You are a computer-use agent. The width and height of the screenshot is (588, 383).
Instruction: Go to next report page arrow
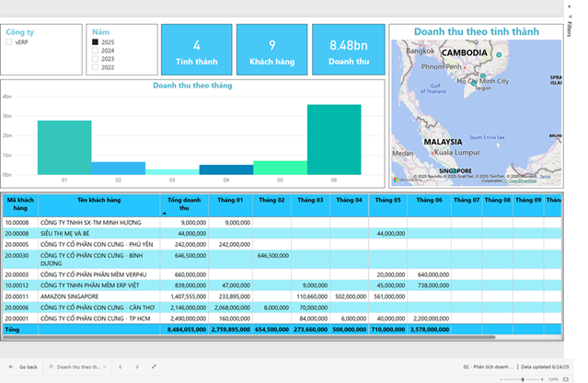tap(137, 366)
